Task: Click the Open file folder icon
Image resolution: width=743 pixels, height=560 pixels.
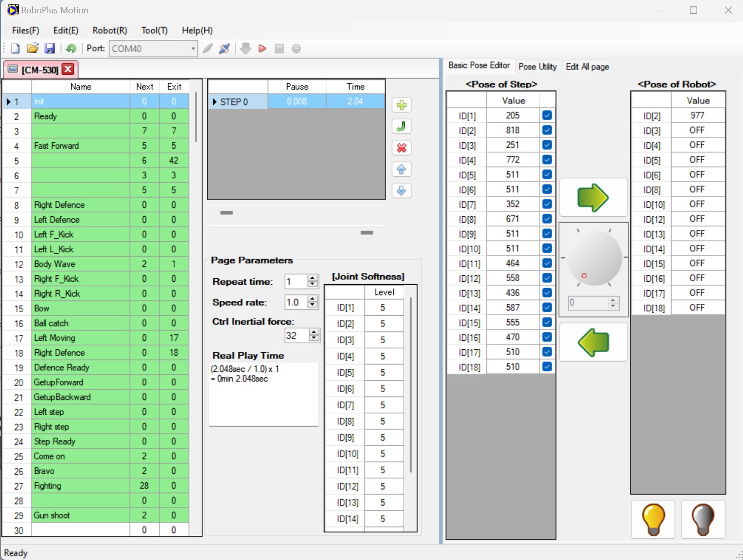Action: (x=32, y=48)
